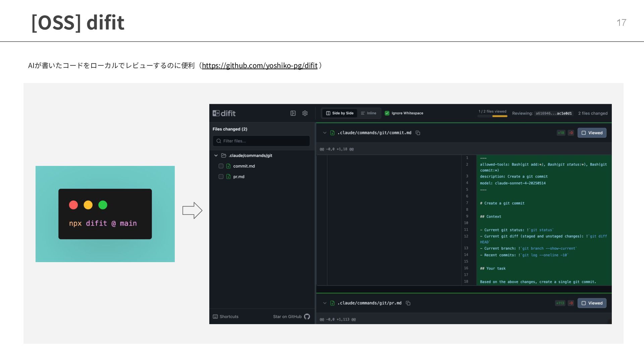Collapse the .claude/commands/git folder
The height and width of the screenshot is (362, 644).
[216, 156]
